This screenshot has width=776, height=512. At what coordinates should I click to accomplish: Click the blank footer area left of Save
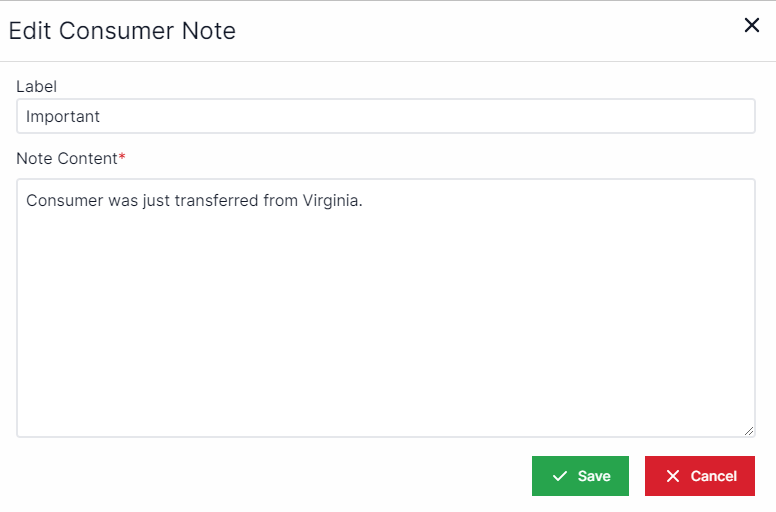(270, 476)
